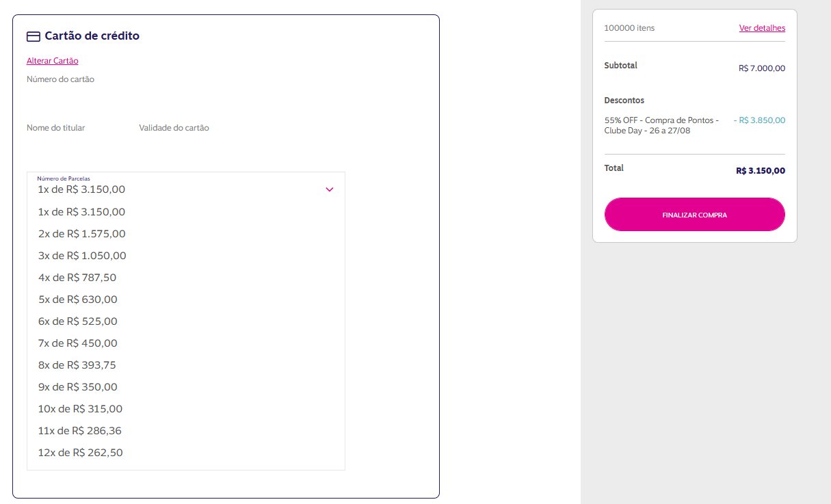The image size is (831, 504).
Task: Click the credit card icon beside Cartão de crédito
Action: click(x=33, y=36)
